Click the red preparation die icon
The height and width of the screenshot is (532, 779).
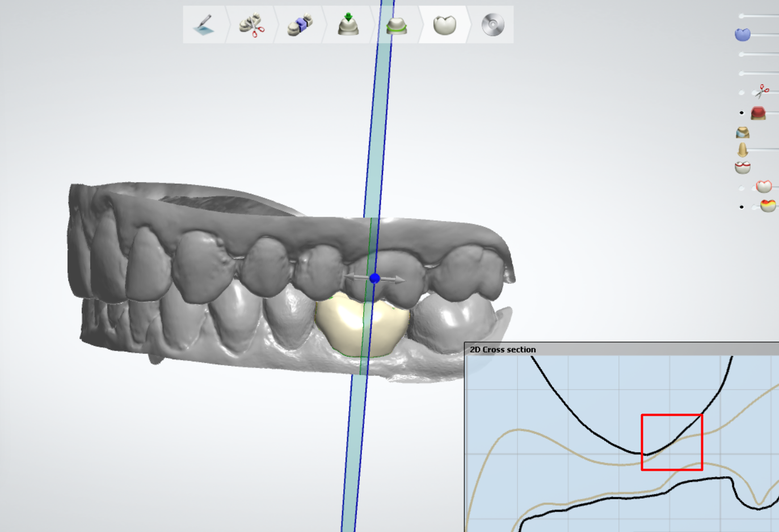coord(758,113)
